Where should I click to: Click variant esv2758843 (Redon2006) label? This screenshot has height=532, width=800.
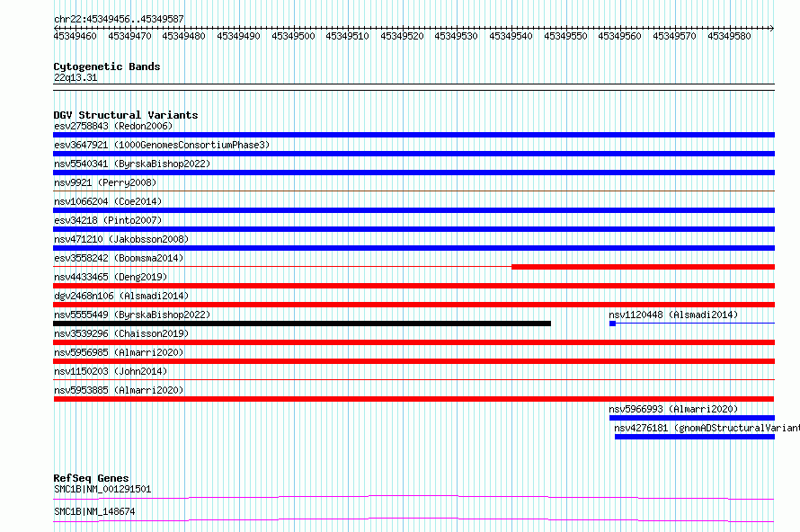(x=113, y=126)
